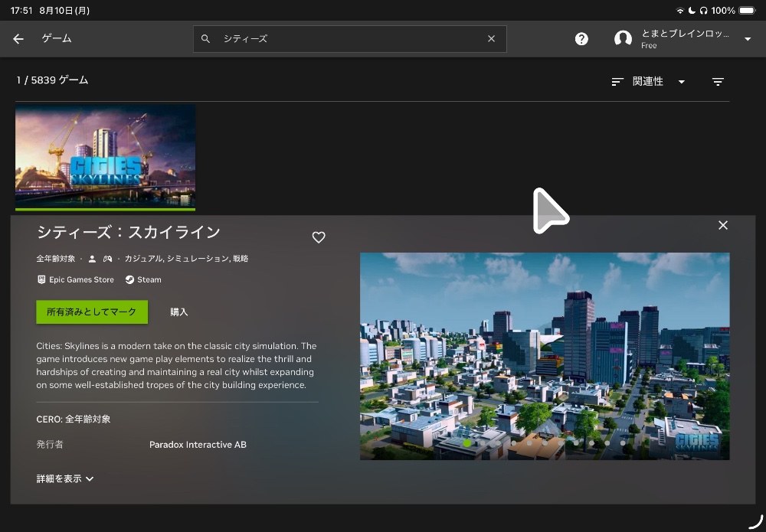
Task: Click the single player person icon
Action: (92, 259)
